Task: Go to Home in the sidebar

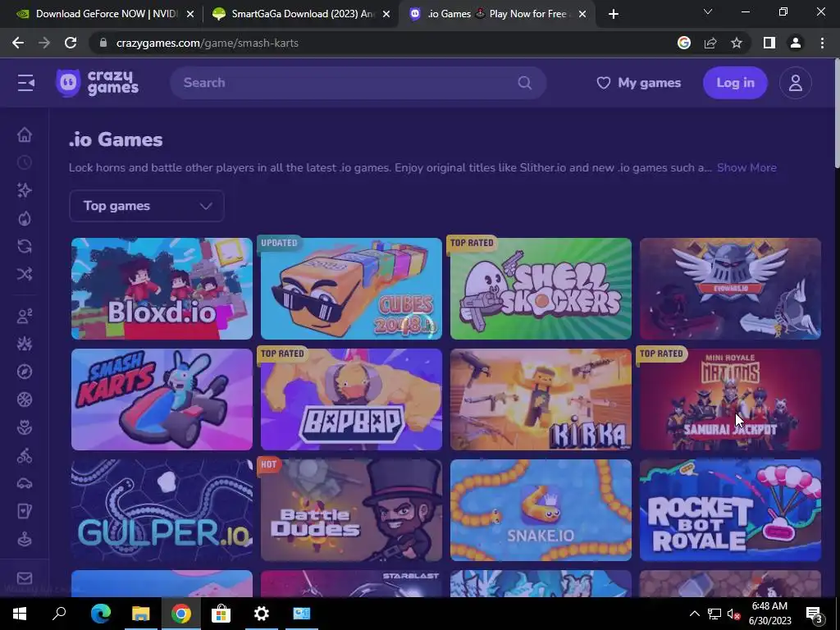Action: pyautogui.click(x=25, y=135)
